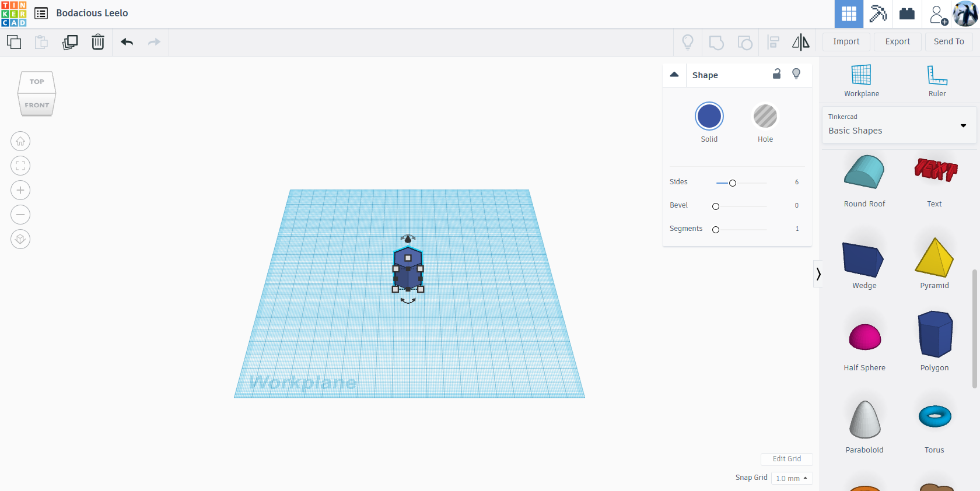The image size is (980, 491).
Task: Click the Group shapes icon
Action: pos(716,42)
